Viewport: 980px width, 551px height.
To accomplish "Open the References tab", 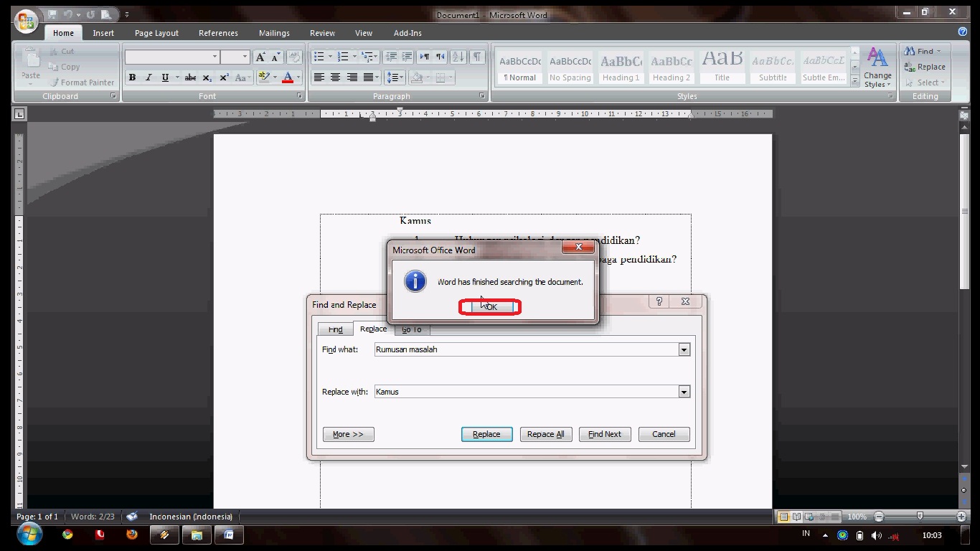I will (x=218, y=33).
